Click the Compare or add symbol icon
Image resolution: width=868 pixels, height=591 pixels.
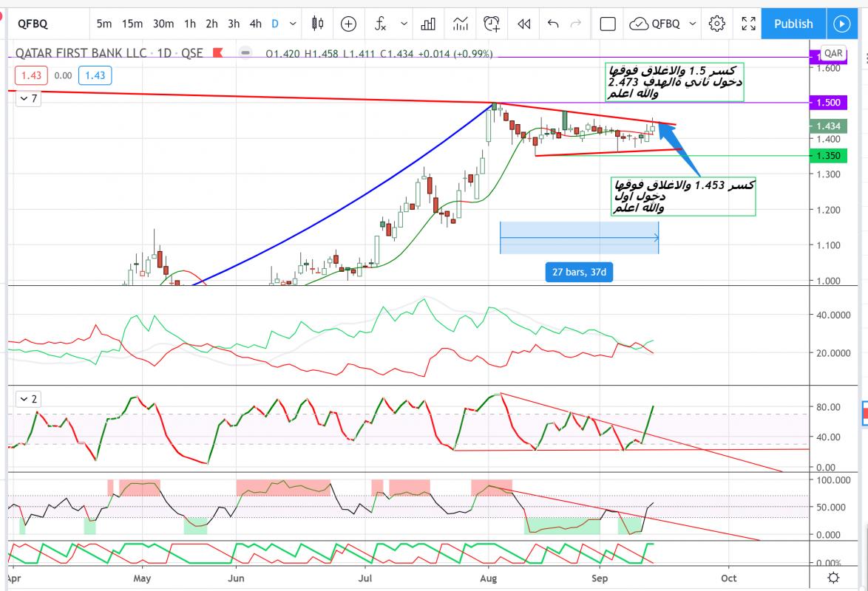click(348, 24)
